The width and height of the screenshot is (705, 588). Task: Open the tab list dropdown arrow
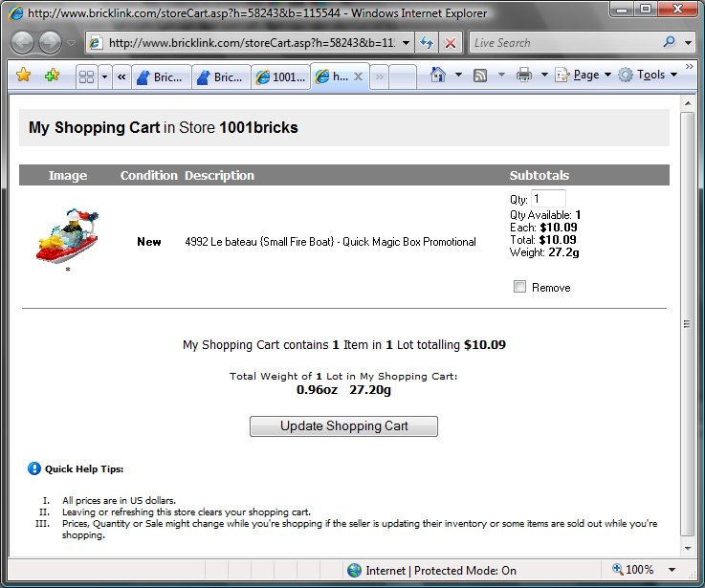[x=104, y=76]
